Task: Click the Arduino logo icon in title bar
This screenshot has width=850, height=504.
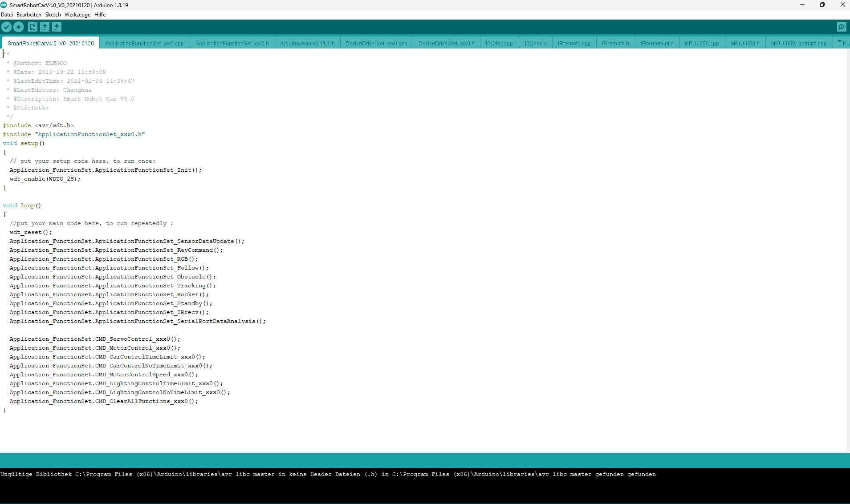Action: pyautogui.click(x=4, y=5)
